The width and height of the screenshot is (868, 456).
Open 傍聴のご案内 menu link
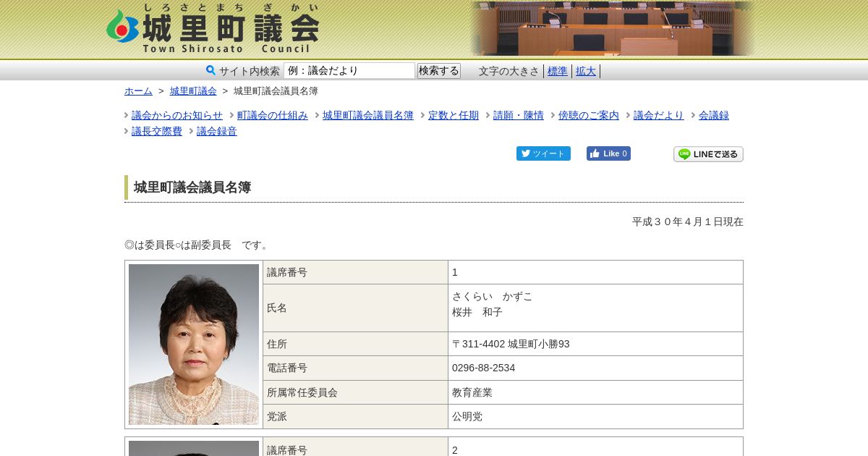point(589,115)
